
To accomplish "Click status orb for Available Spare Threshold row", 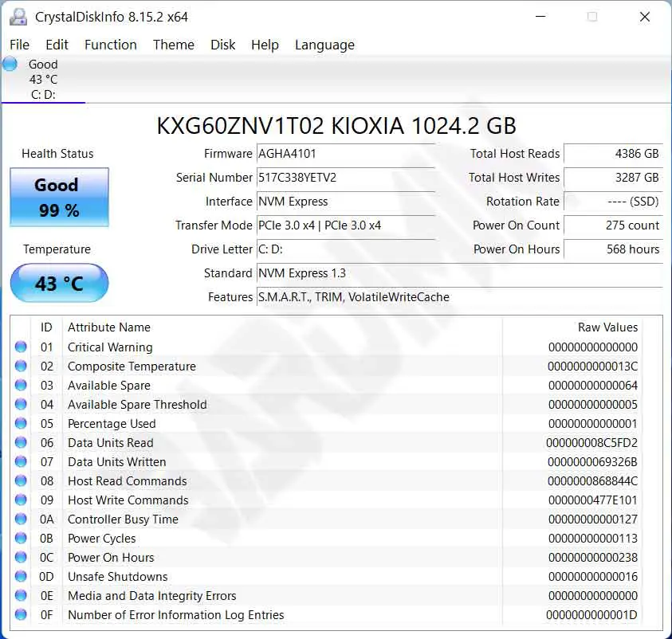I will click(21, 404).
